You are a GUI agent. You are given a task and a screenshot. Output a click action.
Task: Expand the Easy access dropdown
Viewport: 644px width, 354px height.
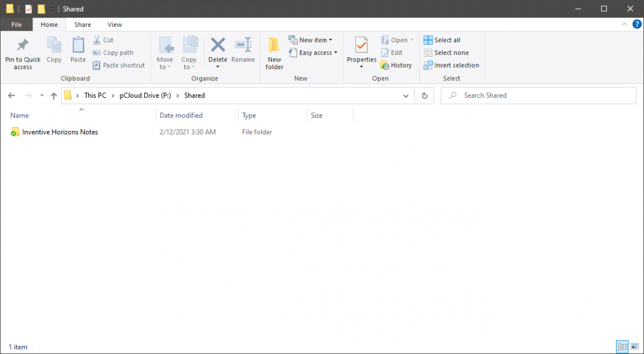pos(313,52)
